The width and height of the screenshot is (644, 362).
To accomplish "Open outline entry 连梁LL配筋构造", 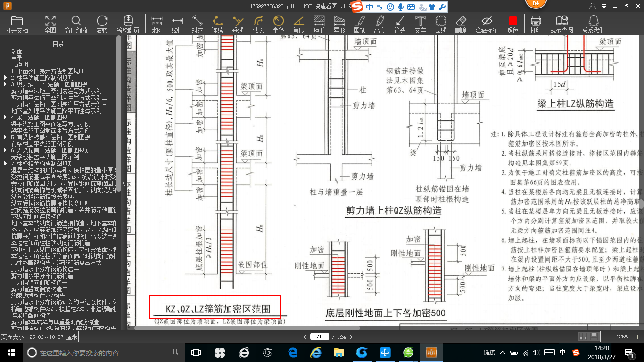I will (x=31, y=315).
